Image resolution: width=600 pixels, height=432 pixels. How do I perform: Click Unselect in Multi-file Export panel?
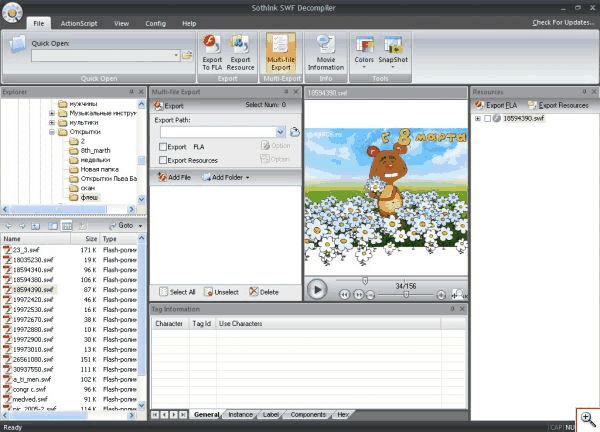pyautogui.click(x=222, y=292)
